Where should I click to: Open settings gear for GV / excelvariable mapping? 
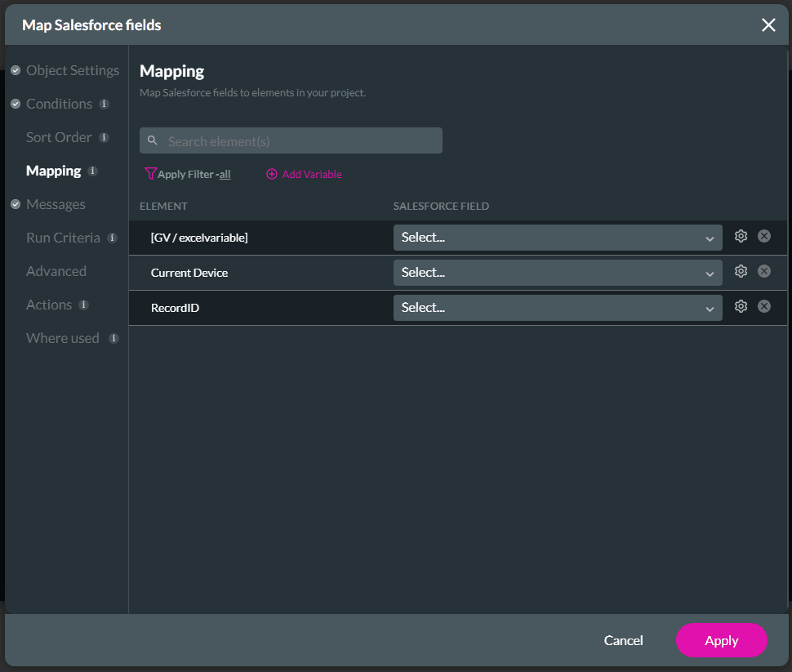(741, 235)
